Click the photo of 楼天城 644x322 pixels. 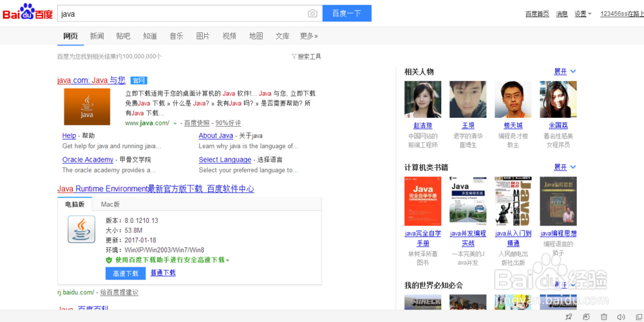tap(513, 99)
